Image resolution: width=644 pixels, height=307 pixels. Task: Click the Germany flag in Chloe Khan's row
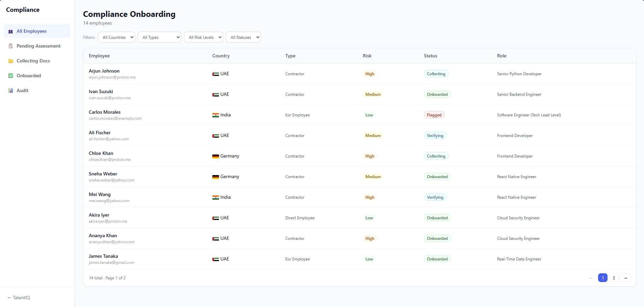tap(215, 156)
